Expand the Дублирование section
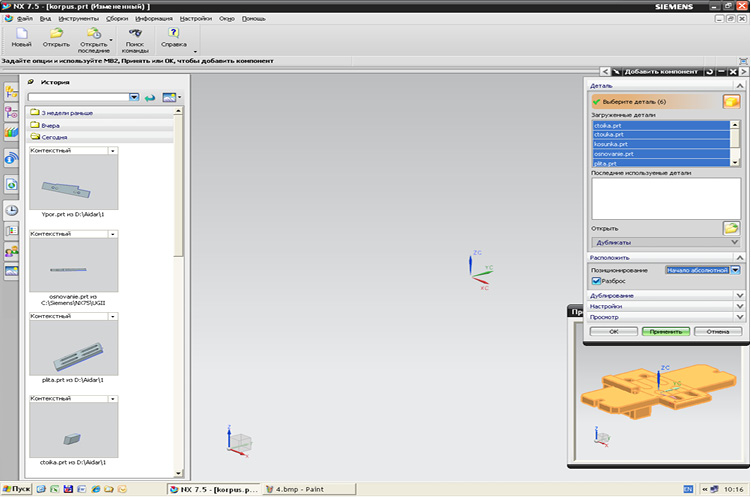This screenshot has height=497, width=751. coord(666,295)
